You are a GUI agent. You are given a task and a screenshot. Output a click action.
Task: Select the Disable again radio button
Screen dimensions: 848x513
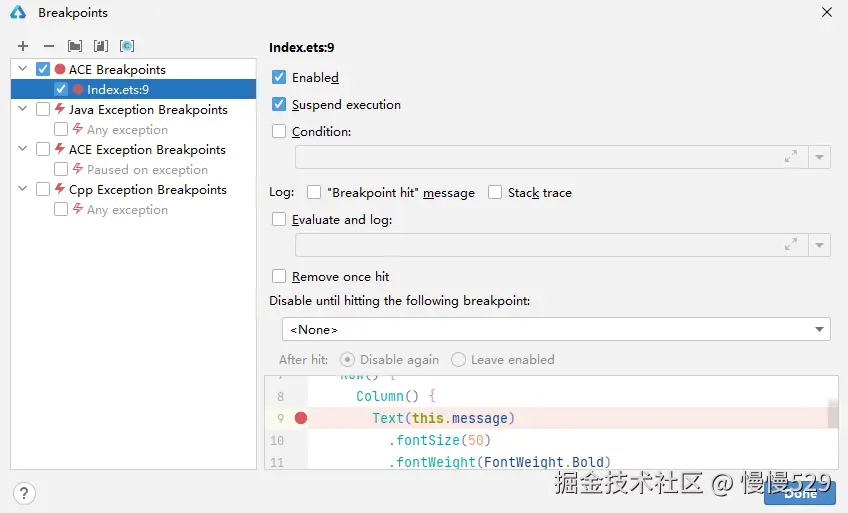(347, 359)
